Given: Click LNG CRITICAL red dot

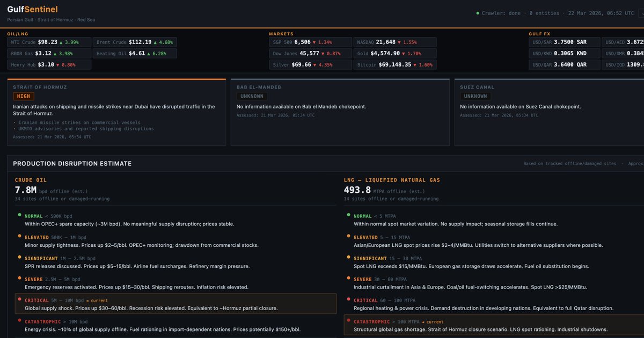Looking at the screenshot, I should (348, 299).
